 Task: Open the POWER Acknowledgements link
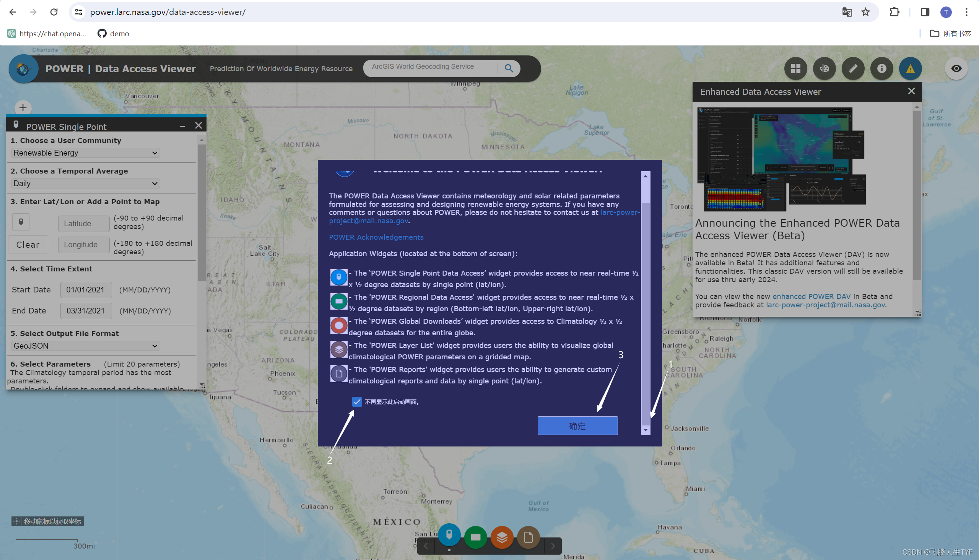pos(376,237)
